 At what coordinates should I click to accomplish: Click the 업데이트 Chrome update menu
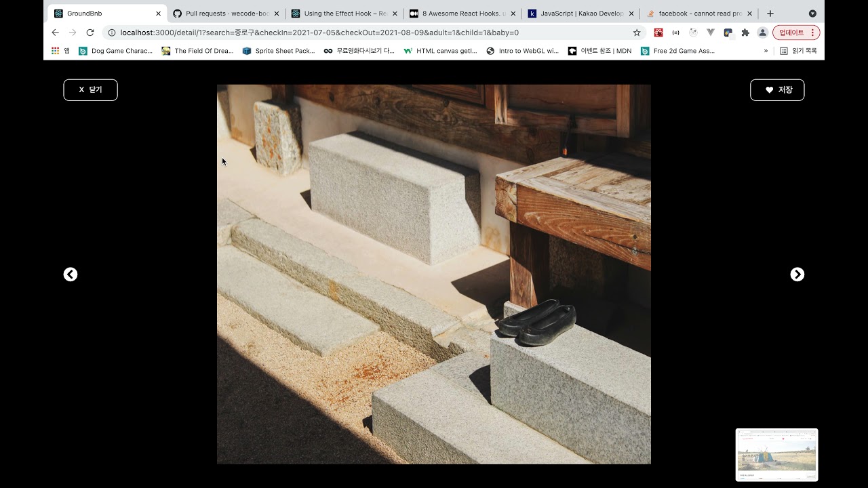pos(796,33)
